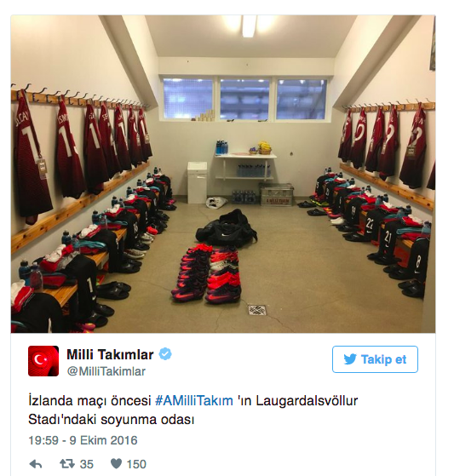Open the Milli Takımlar display name
This screenshot has height=476, width=454.
[x=110, y=354]
